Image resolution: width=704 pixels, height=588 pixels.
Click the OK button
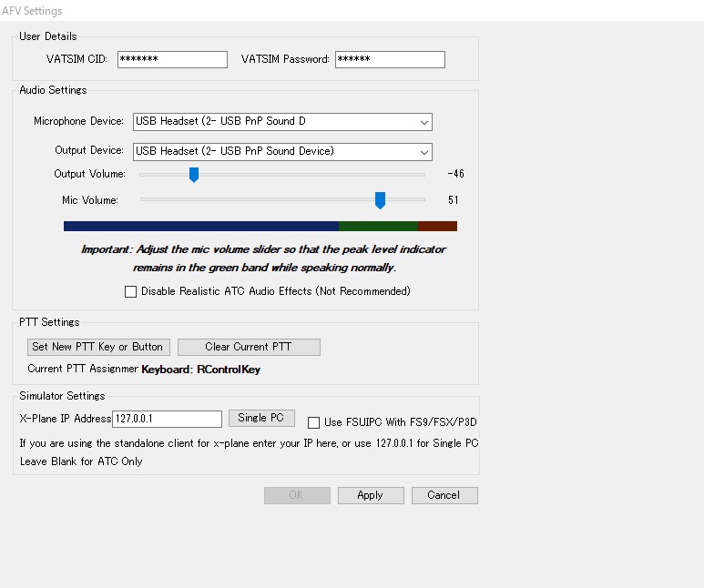point(297,495)
